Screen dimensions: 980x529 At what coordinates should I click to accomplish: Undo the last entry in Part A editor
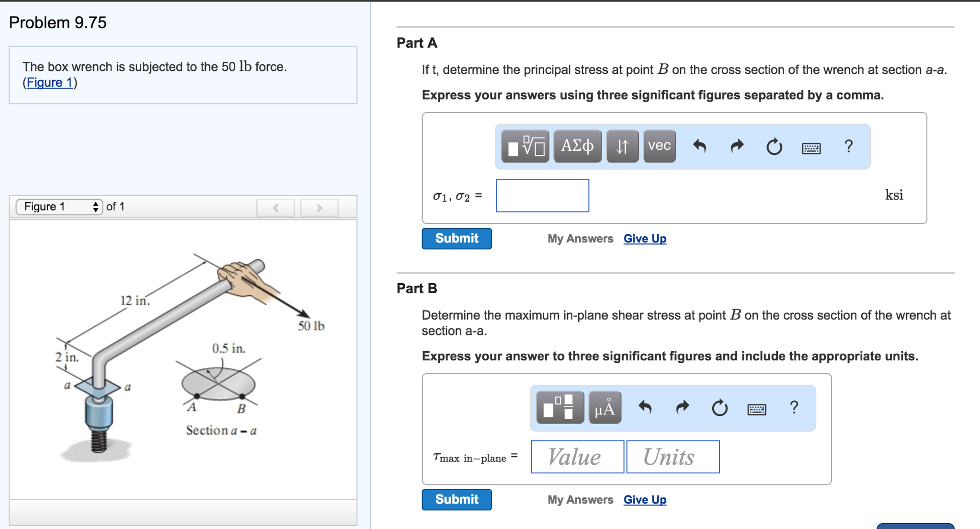[x=700, y=147]
